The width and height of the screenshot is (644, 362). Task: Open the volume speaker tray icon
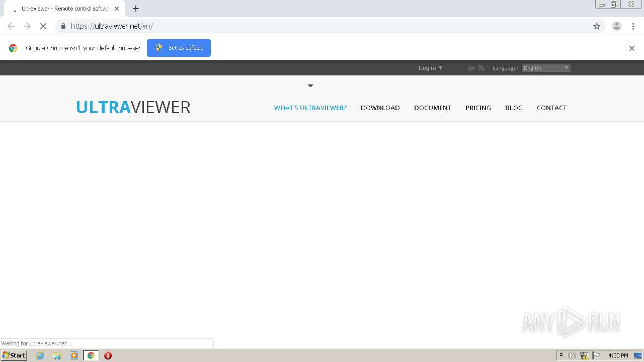tap(572, 355)
